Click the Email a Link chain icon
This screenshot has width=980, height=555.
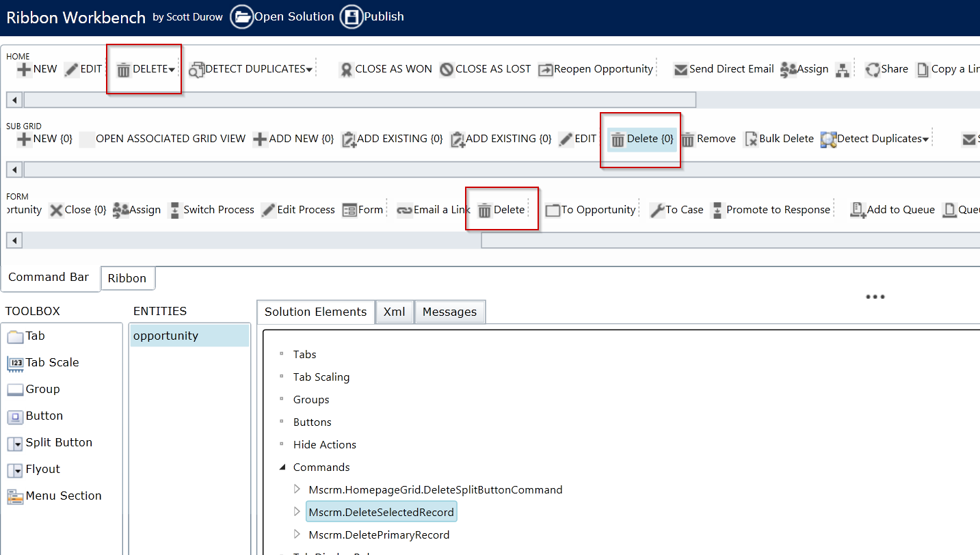(405, 211)
